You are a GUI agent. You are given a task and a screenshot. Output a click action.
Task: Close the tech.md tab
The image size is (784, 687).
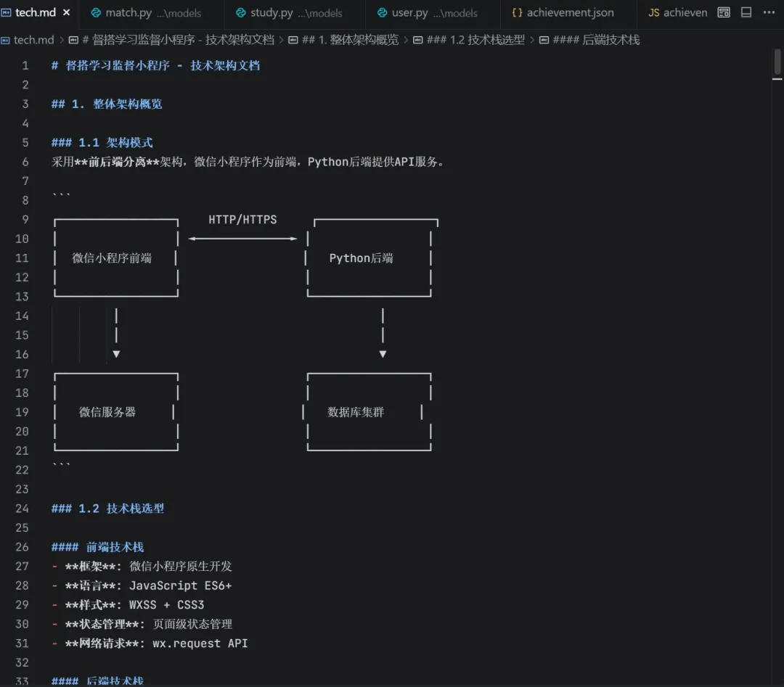67,12
